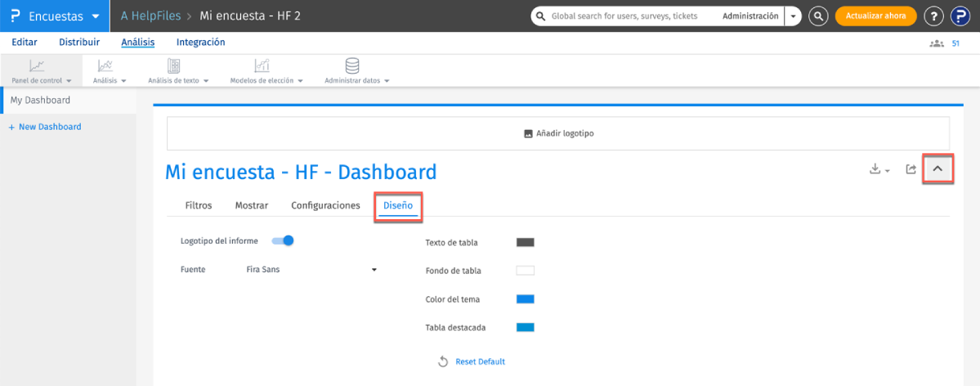Click the magnifier search button in header
Viewport: 980px width, 386px height.
(818, 16)
